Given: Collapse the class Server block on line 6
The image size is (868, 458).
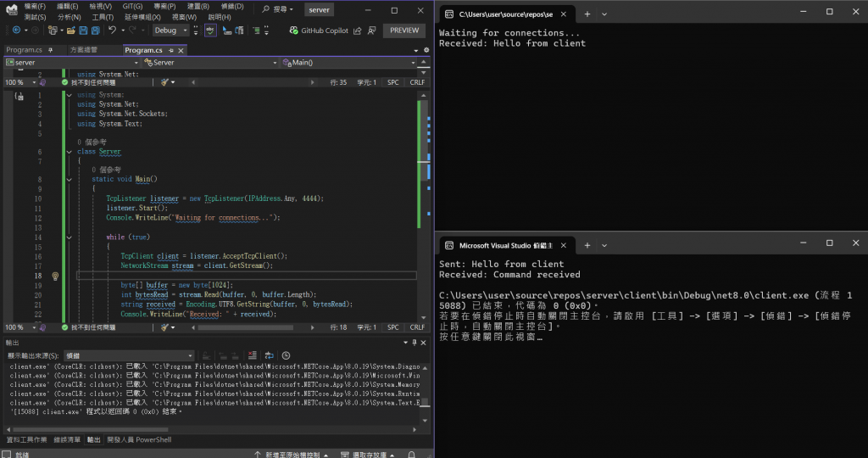Looking at the screenshot, I should coord(70,152).
